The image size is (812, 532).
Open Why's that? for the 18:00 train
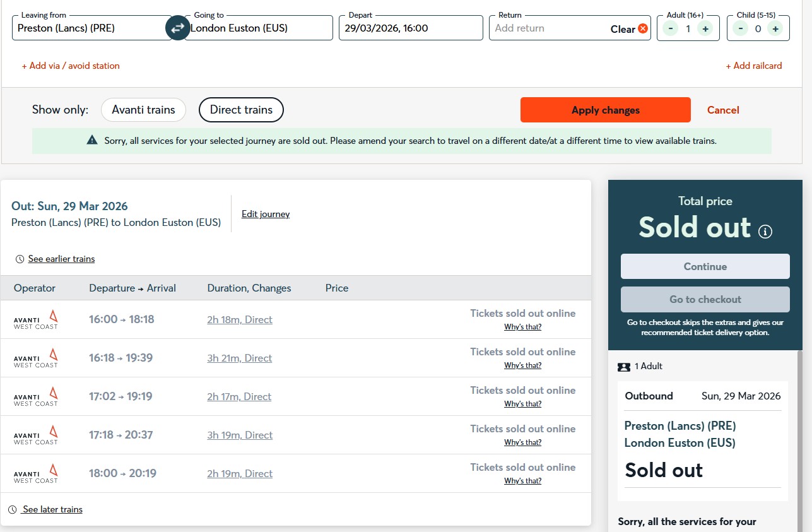tap(522, 481)
